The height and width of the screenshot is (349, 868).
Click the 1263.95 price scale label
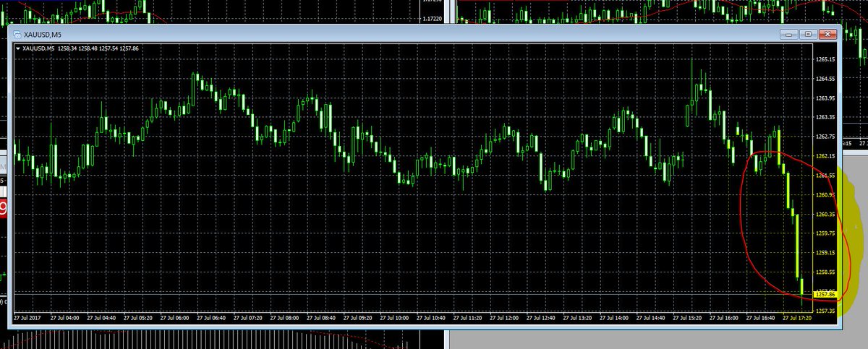click(825, 98)
